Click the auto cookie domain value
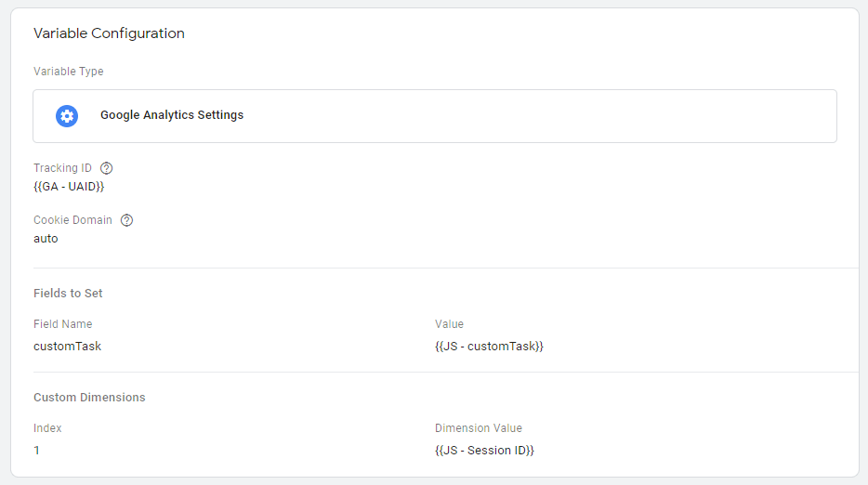The width and height of the screenshot is (868, 485). 46,239
